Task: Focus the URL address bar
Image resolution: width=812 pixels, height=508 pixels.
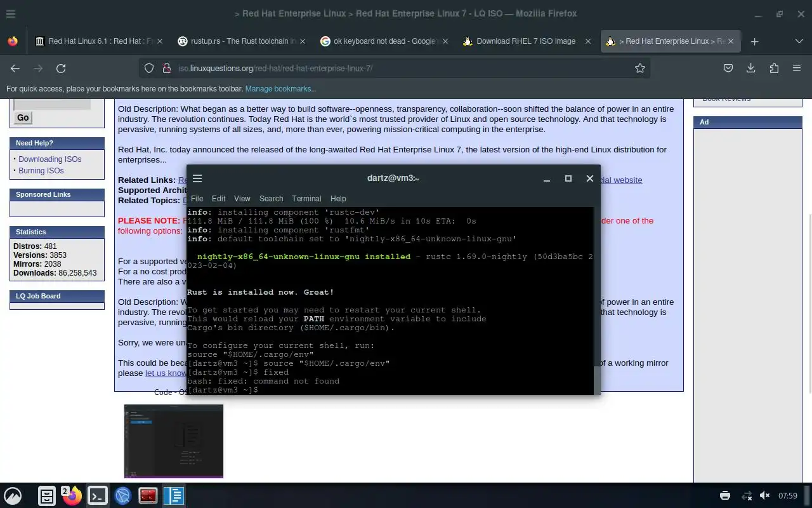Action: (x=393, y=68)
